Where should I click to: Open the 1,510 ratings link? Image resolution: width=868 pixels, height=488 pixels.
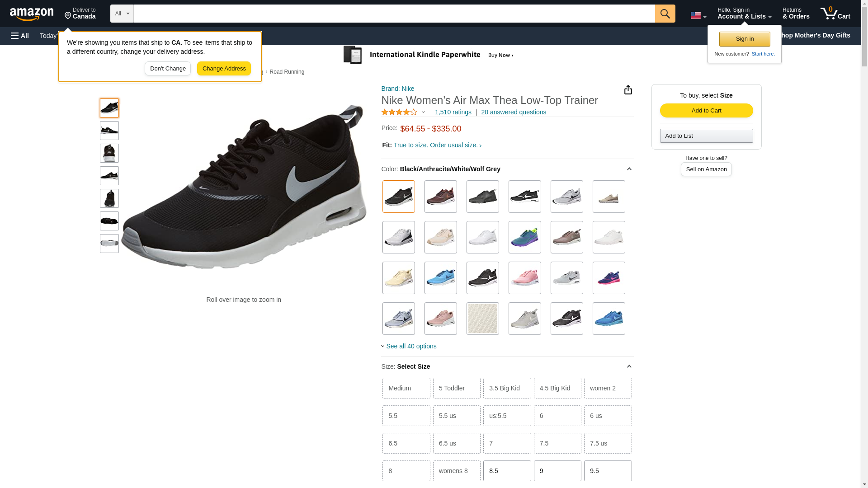453,112
